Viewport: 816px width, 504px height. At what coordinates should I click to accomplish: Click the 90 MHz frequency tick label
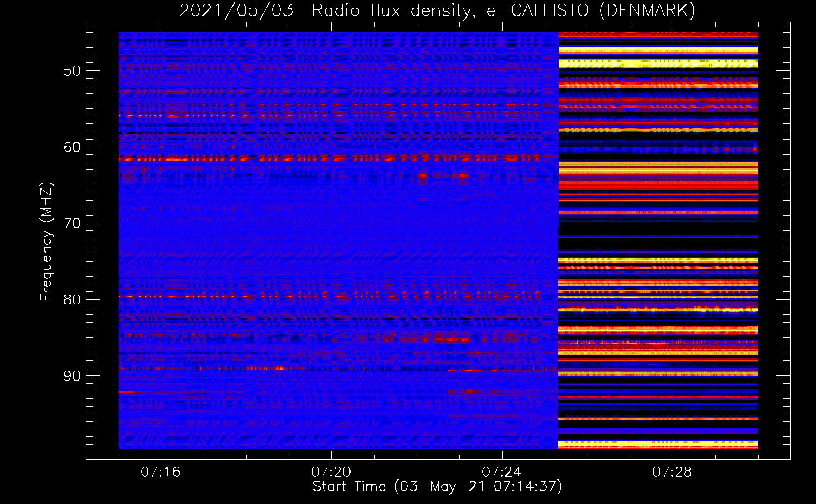[x=72, y=376]
